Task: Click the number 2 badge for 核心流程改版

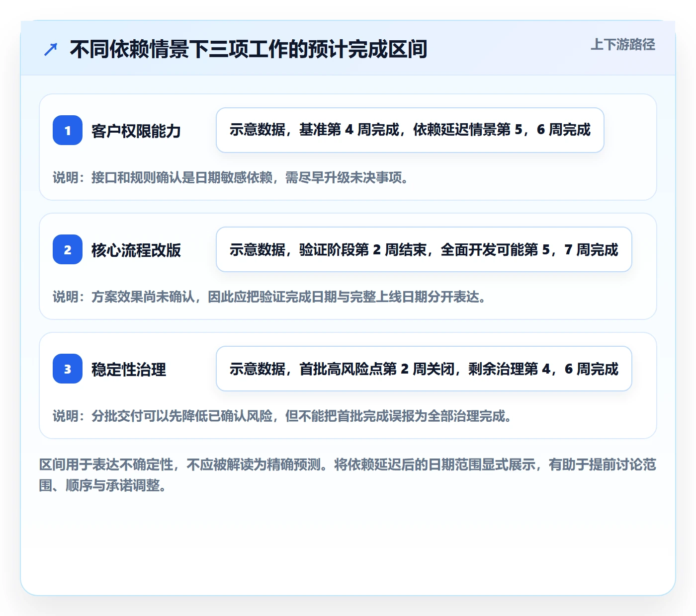Action: point(68,249)
